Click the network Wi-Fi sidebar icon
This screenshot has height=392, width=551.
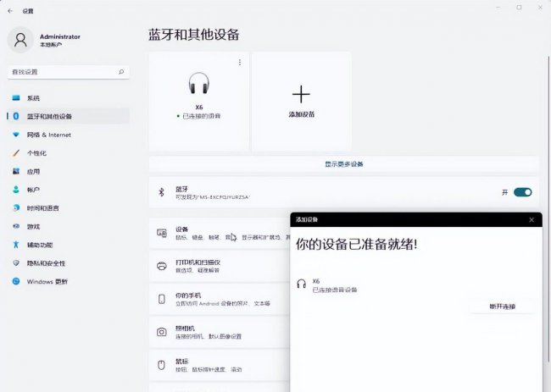tap(16, 135)
